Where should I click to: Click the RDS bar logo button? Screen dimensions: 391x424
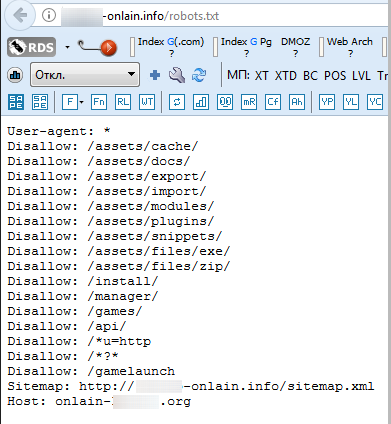(31, 47)
